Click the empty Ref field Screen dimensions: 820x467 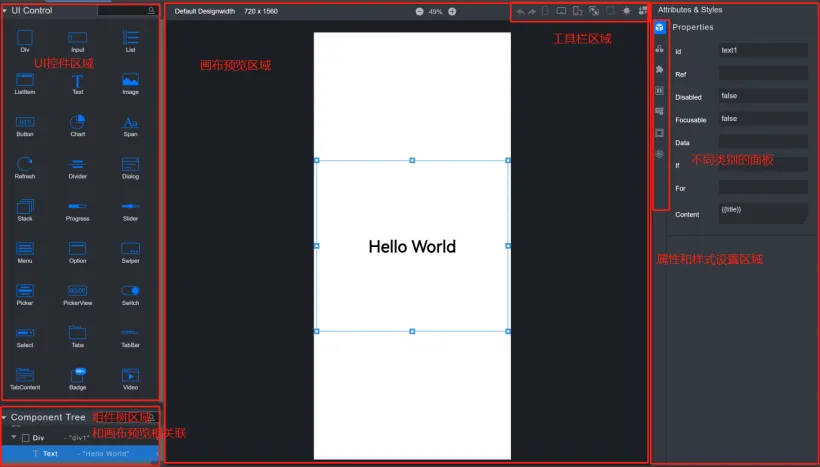click(x=763, y=73)
